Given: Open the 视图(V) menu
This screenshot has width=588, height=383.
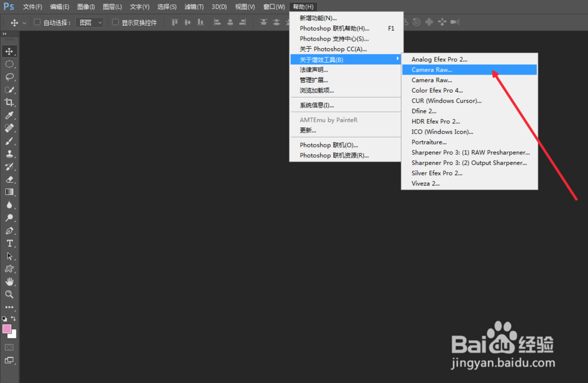Looking at the screenshot, I should [x=245, y=6].
